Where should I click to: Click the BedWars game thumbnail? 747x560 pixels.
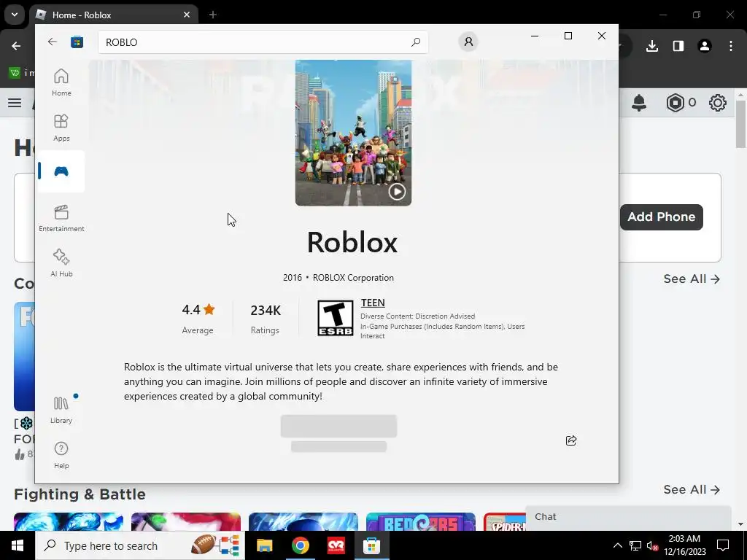click(x=421, y=521)
